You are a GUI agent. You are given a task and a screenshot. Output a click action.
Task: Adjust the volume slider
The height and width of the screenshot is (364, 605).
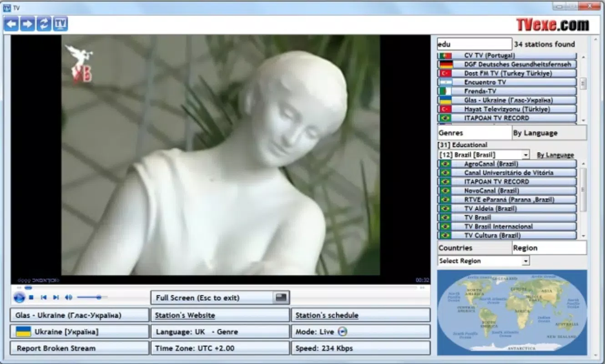point(92,298)
